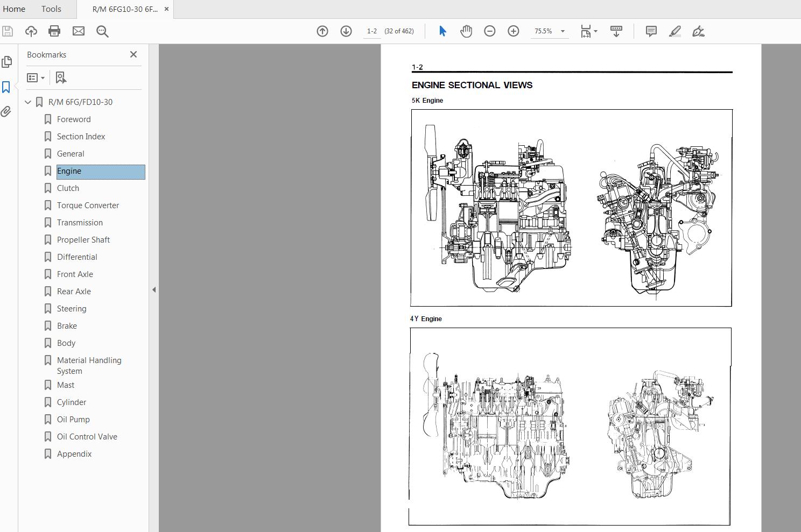This screenshot has width=801, height=532.
Task: Switch to the Tools tab
Action: (x=51, y=9)
